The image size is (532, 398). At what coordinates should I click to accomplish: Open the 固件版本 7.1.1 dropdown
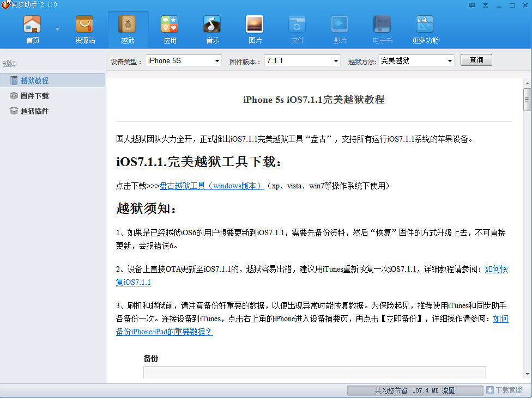click(x=303, y=60)
